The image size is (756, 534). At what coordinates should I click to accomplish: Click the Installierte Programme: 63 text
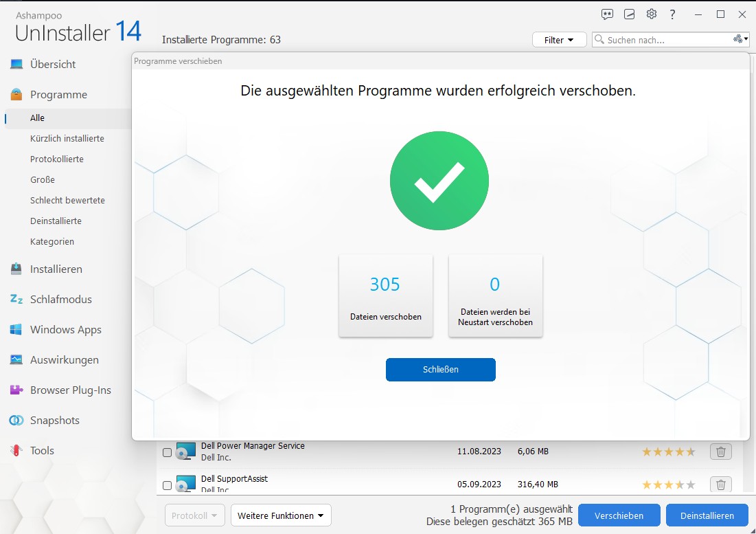(x=221, y=40)
